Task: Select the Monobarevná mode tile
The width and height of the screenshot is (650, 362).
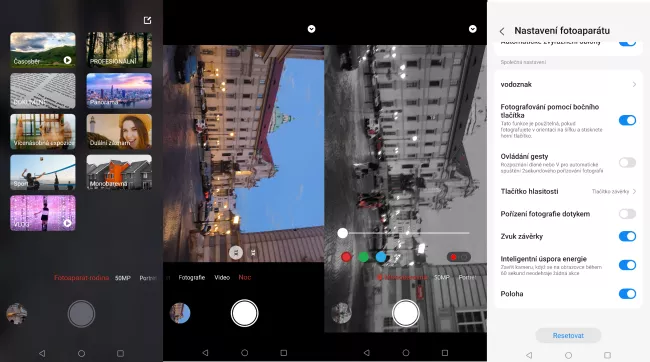Action: [119, 172]
